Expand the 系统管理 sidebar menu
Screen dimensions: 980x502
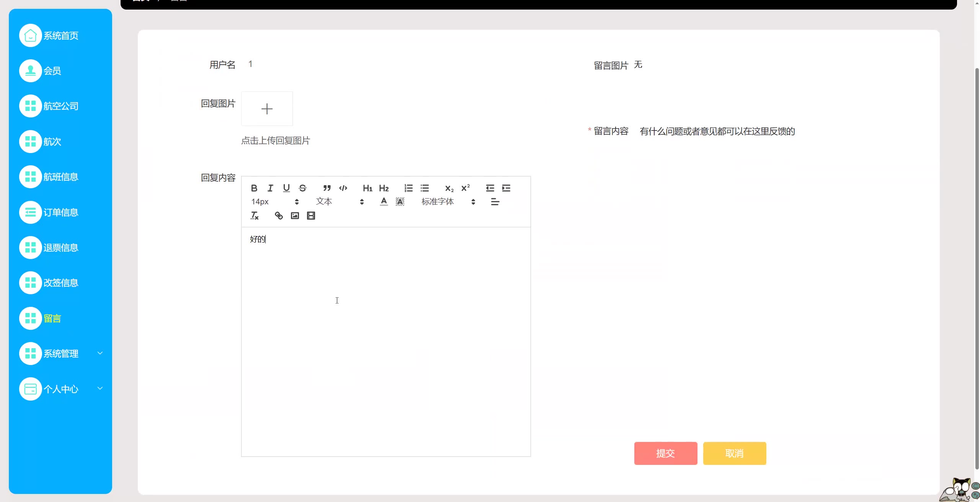point(61,354)
